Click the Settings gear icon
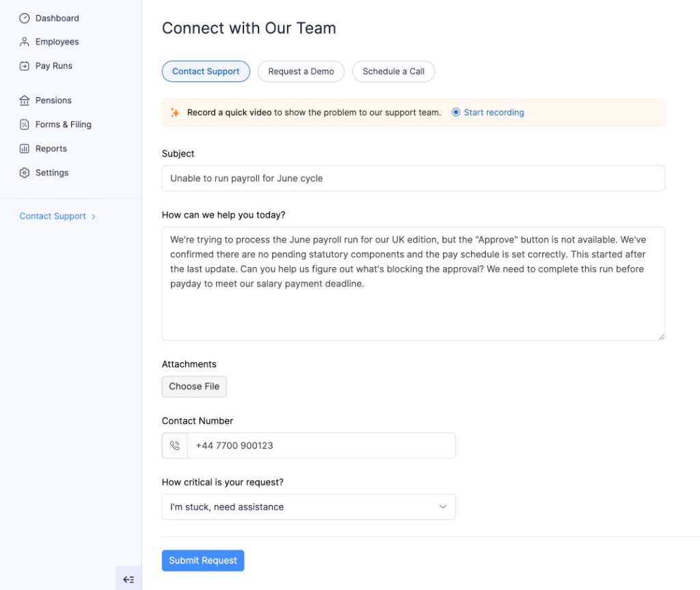Image resolution: width=700 pixels, height=590 pixels. click(24, 173)
